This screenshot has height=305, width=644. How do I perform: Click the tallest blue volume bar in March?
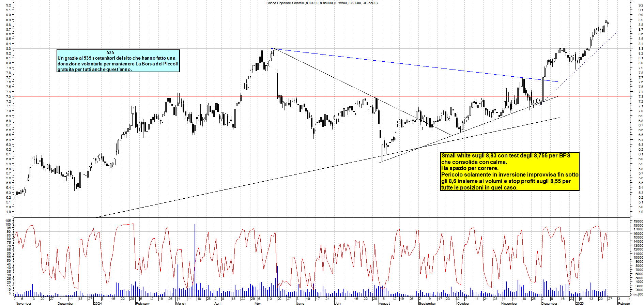tap(195, 260)
